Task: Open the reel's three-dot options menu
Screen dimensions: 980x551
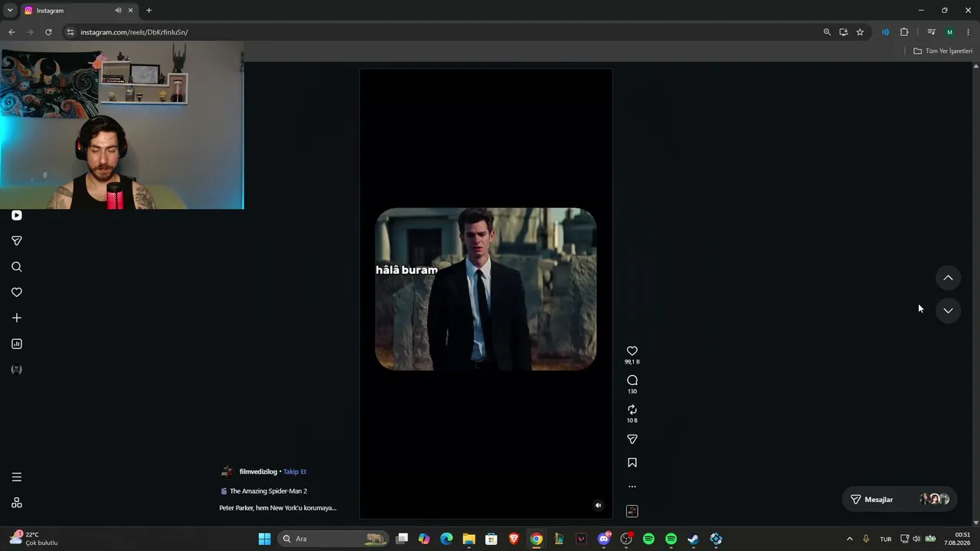Action: (632, 486)
